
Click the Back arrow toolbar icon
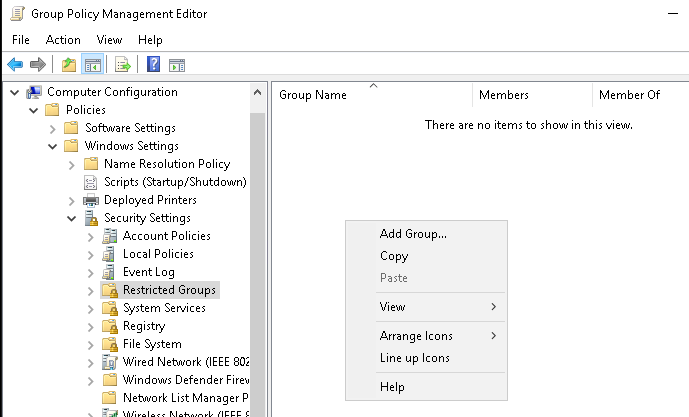tap(15, 65)
